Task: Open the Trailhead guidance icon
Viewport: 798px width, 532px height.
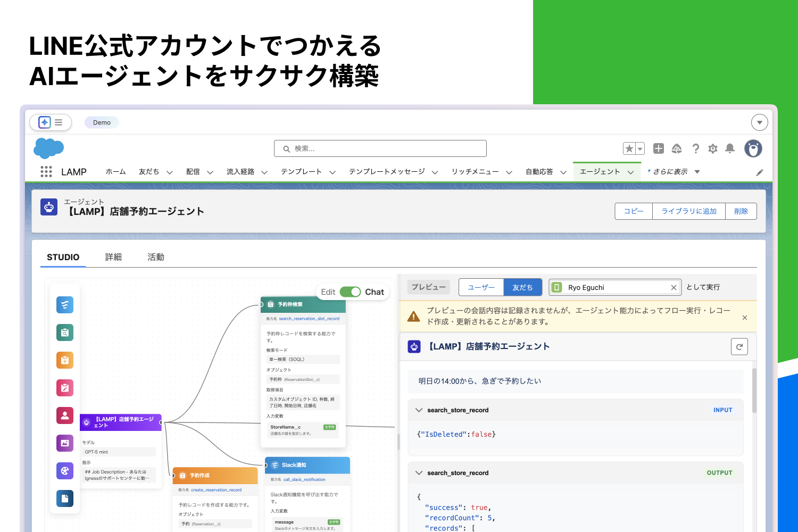Action: [677, 148]
